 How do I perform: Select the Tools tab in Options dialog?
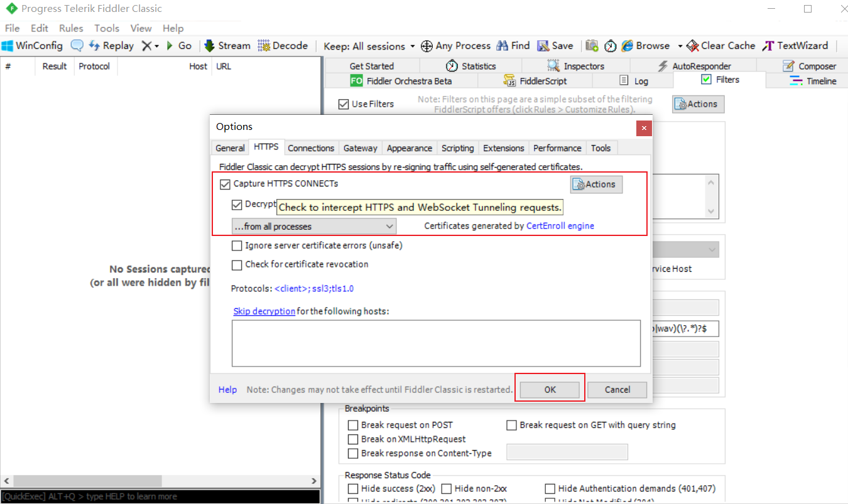pyautogui.click(x=601, y=148)
